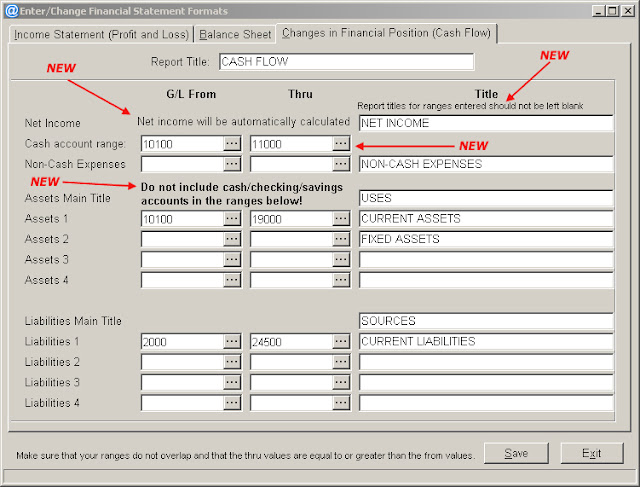The image size is (640, 487).
Task: Open lookup for Liabilities 4 Thru
Action: tap(341, 403)
